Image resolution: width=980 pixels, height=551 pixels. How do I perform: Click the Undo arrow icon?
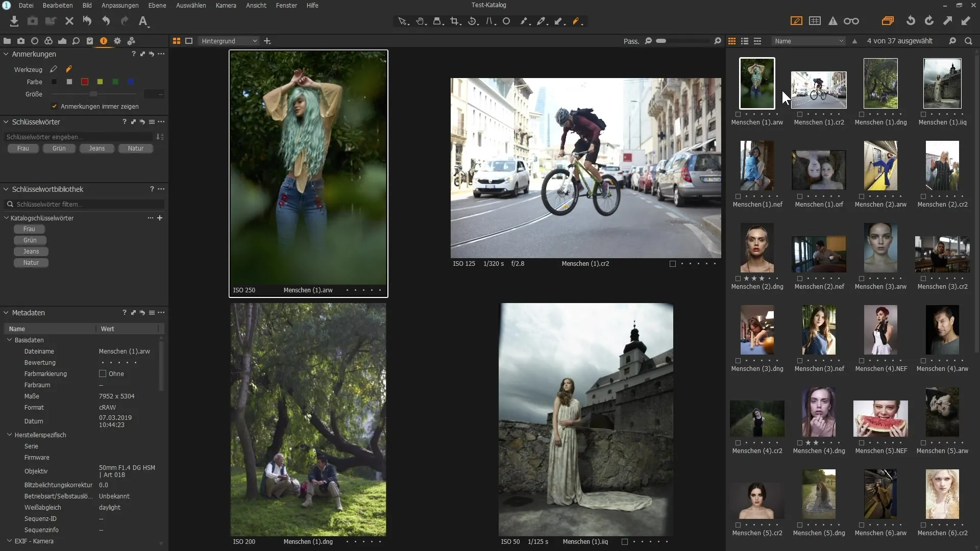click(106, 21)
